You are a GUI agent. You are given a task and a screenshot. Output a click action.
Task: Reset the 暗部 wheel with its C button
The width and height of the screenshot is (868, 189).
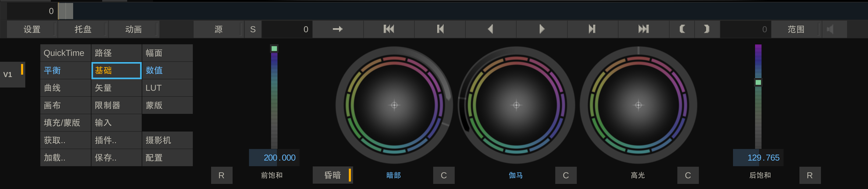click(x=444, y=175)
